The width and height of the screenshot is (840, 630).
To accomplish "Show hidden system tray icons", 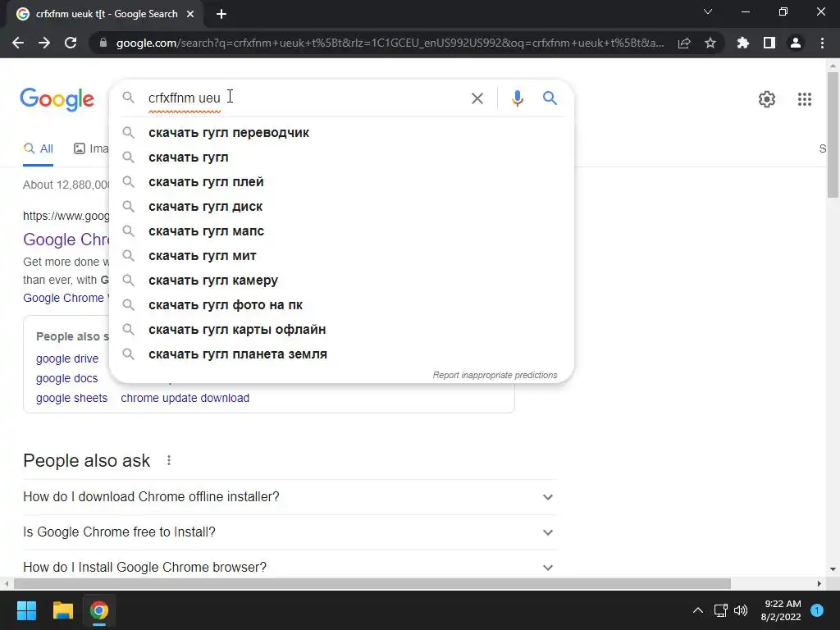I will point(697,610).
